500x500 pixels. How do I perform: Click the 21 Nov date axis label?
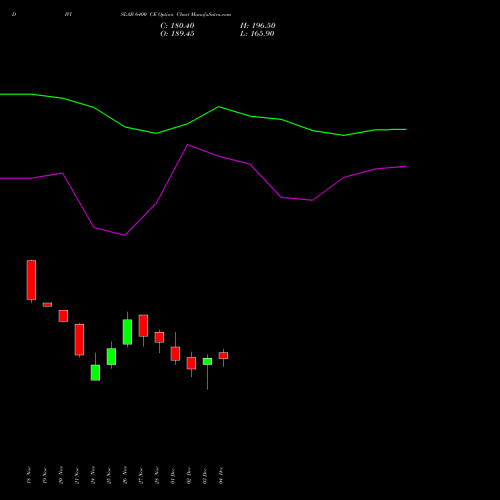(x=77, y=475)
